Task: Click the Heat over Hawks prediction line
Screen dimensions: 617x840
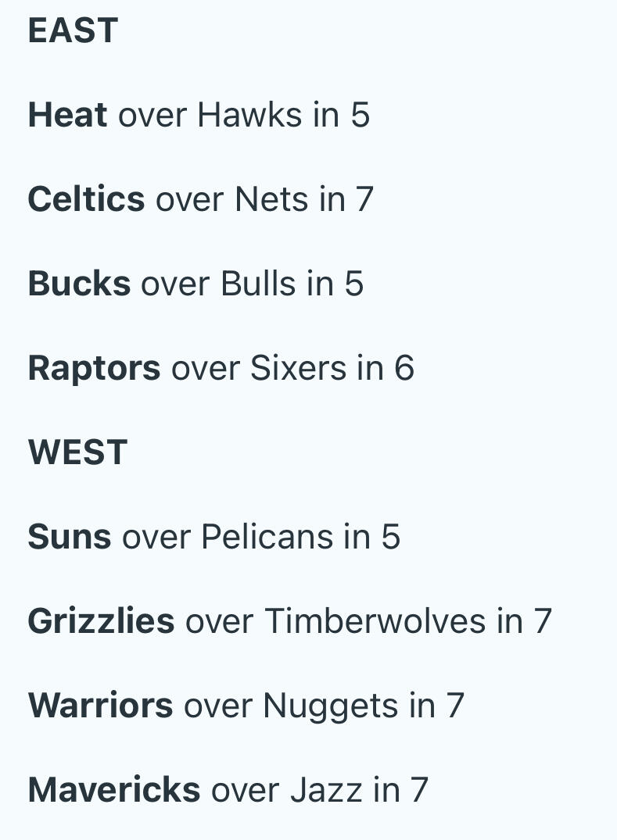Action: click(x=199, y=115)
